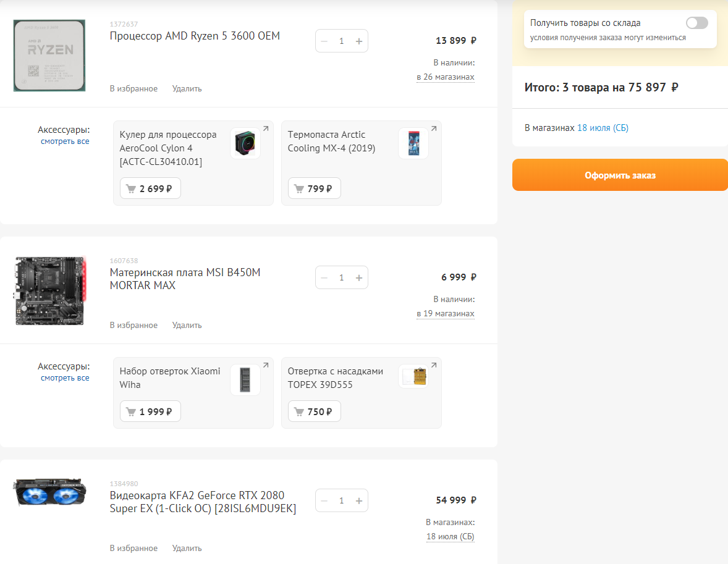
Task: Click plus icon for MSI B450M motherboard
Action: point(359,278)
